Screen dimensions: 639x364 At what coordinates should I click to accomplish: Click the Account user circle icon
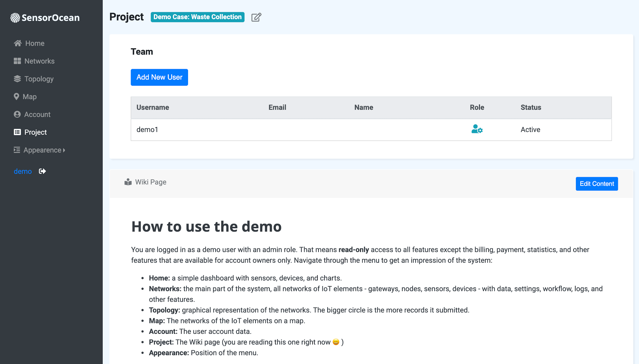pos(17,114)
